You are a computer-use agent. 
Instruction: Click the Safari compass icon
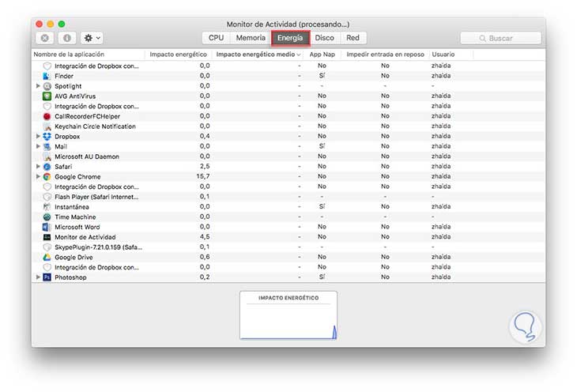point(47,167)
